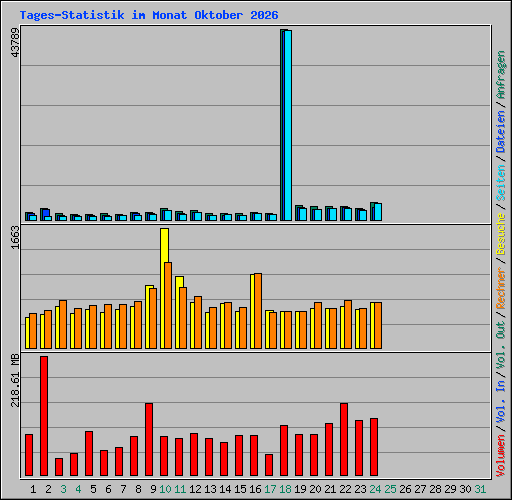
Task: Click green day label '10'
Action: [165, 489]
